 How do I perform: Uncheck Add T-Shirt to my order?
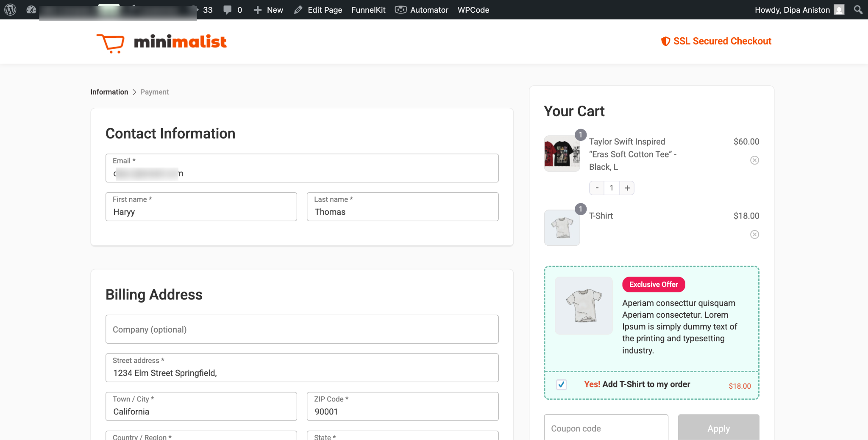point(562,385)
